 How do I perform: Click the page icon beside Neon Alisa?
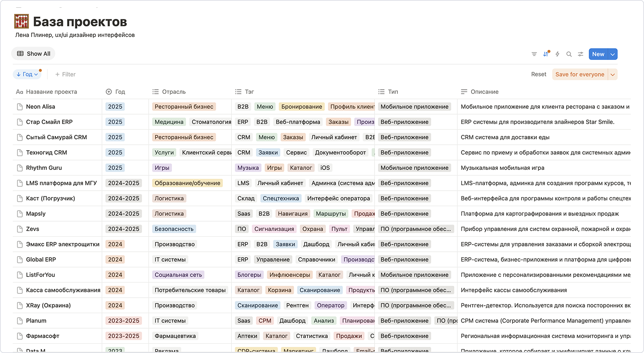click(x=19, y=106)
